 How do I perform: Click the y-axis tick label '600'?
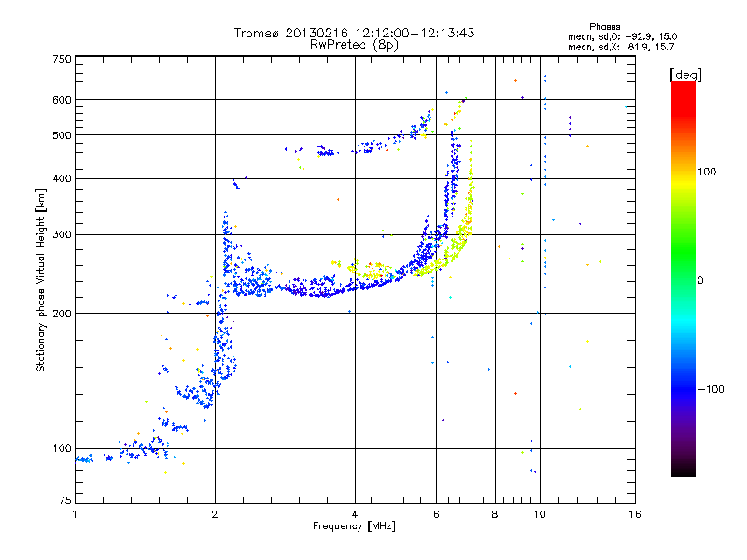(62, 100)
